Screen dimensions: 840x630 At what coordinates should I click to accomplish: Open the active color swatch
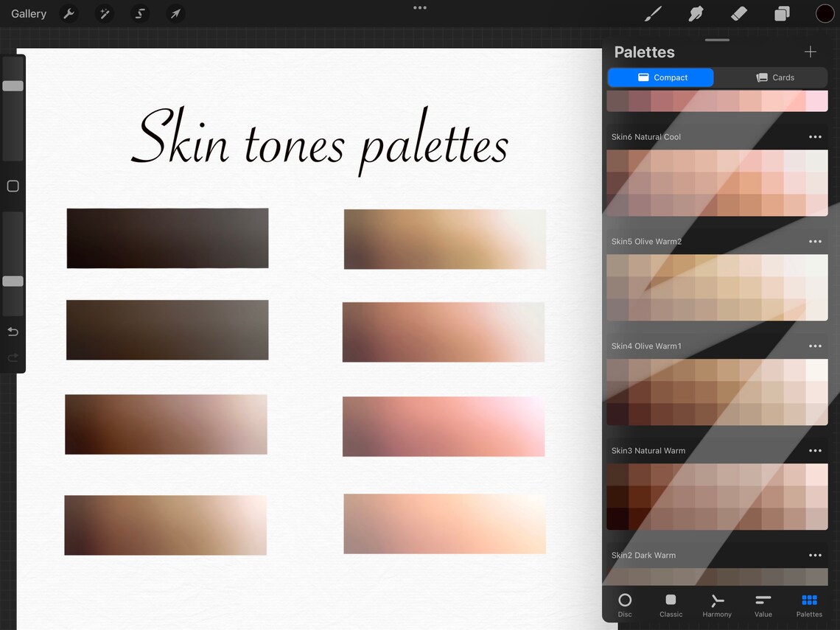[825, 13]
